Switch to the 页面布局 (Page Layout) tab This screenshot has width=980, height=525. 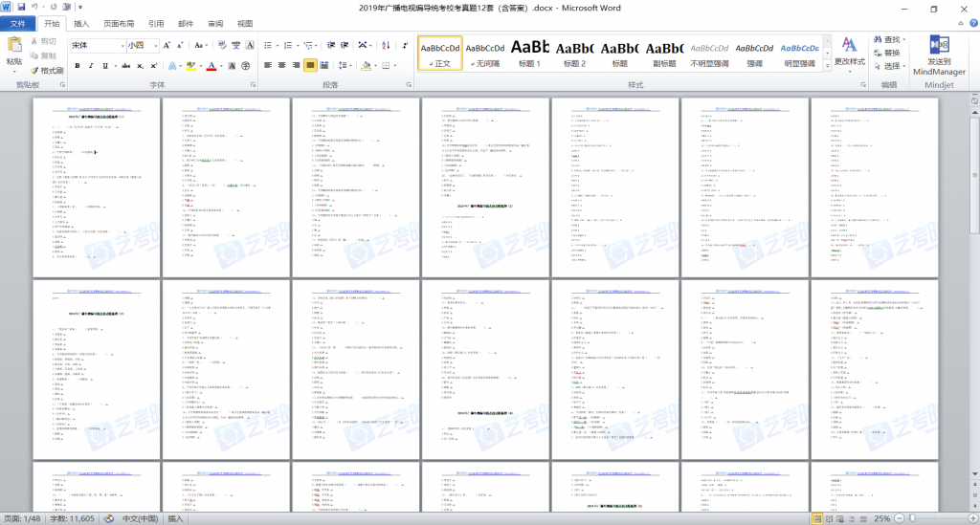point(119,23)
